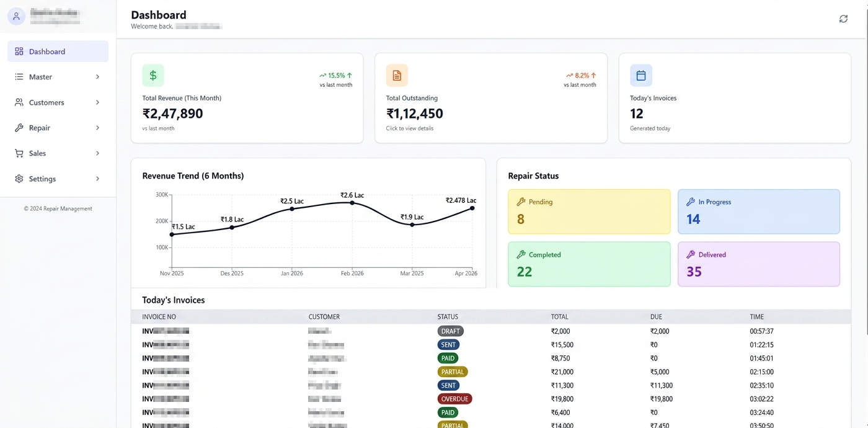The height and width of the screenshot is (428, 868).
Task: Click the SENT badge for ₹15,500 invoice
Action: [448, 345]
